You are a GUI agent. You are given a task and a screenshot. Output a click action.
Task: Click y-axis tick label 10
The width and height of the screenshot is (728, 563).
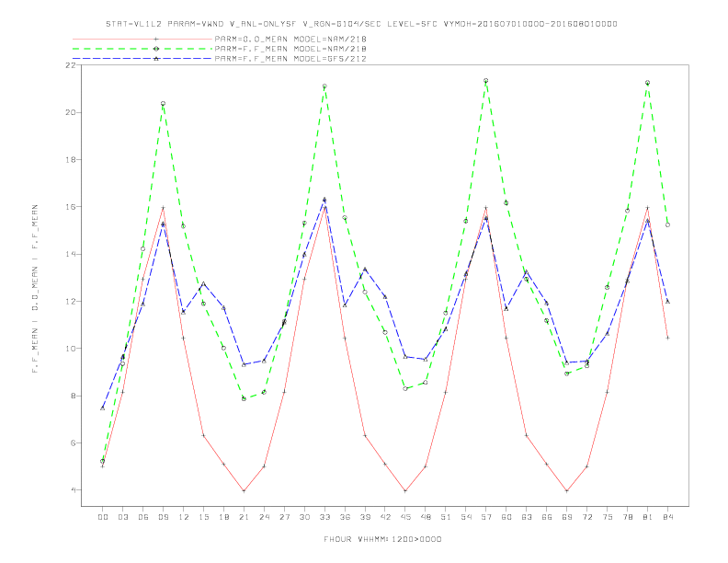(x=71, y=349)
